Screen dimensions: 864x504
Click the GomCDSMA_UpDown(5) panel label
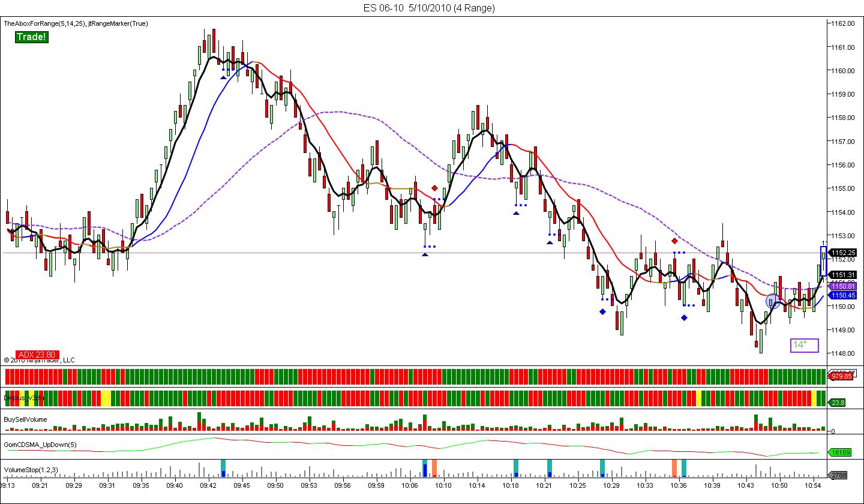[40, 445]
